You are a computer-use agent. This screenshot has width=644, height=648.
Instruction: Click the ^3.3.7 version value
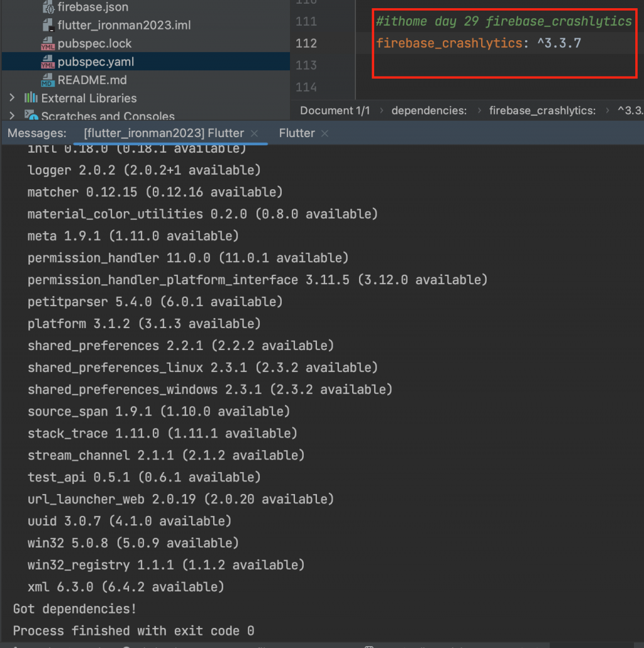559,43
